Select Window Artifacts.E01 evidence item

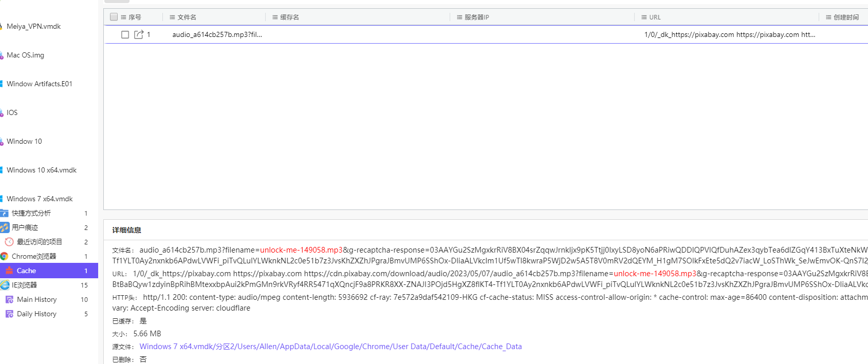point(40,84)
